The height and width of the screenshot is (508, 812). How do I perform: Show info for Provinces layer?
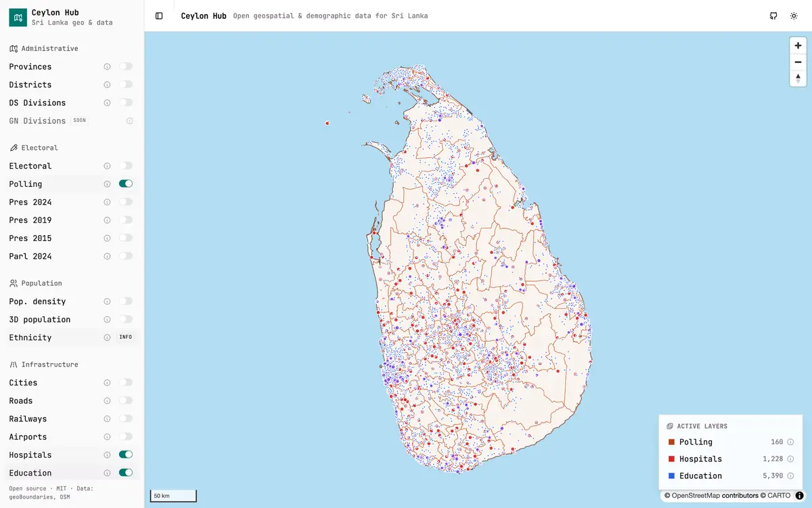[x=107, y=66]
